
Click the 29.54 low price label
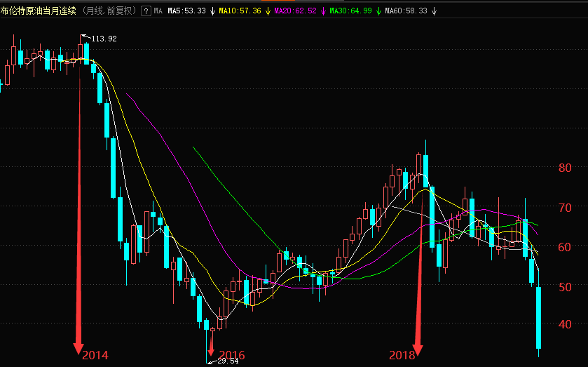(x=227, y=361)
